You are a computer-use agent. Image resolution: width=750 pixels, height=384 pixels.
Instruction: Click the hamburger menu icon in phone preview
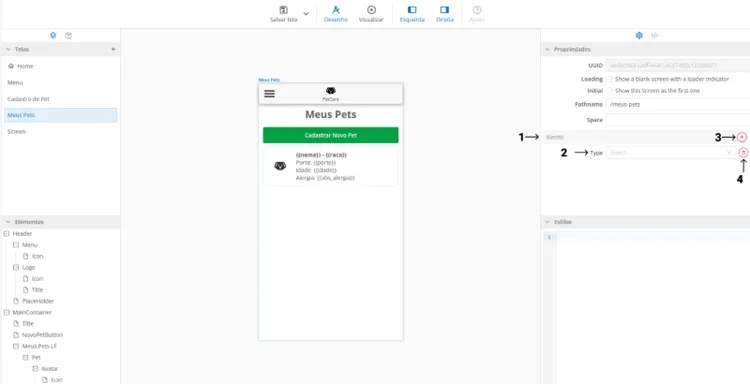pos(270,94)
